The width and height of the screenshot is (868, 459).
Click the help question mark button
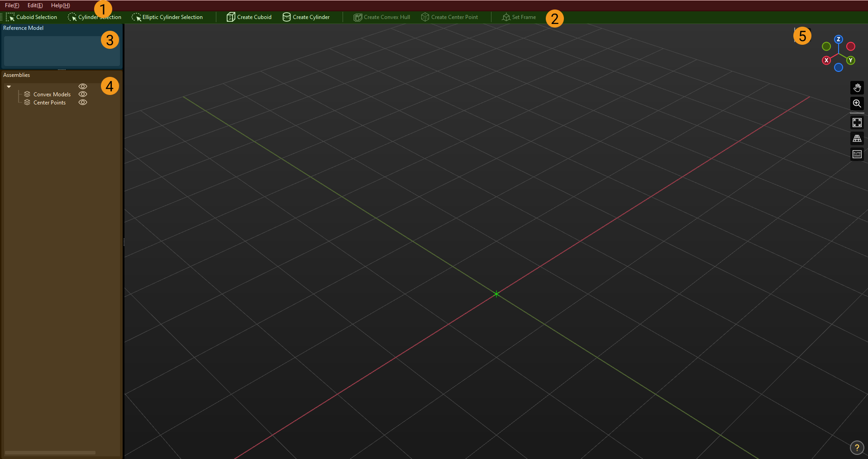click(x=857, y=447)
